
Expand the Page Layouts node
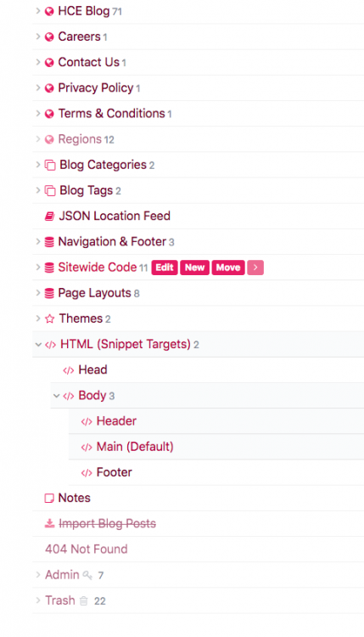click(x=37, y=293)
